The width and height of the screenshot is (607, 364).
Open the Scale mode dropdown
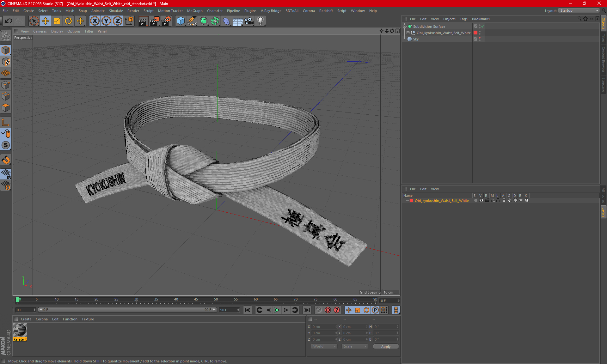point(355,346)
